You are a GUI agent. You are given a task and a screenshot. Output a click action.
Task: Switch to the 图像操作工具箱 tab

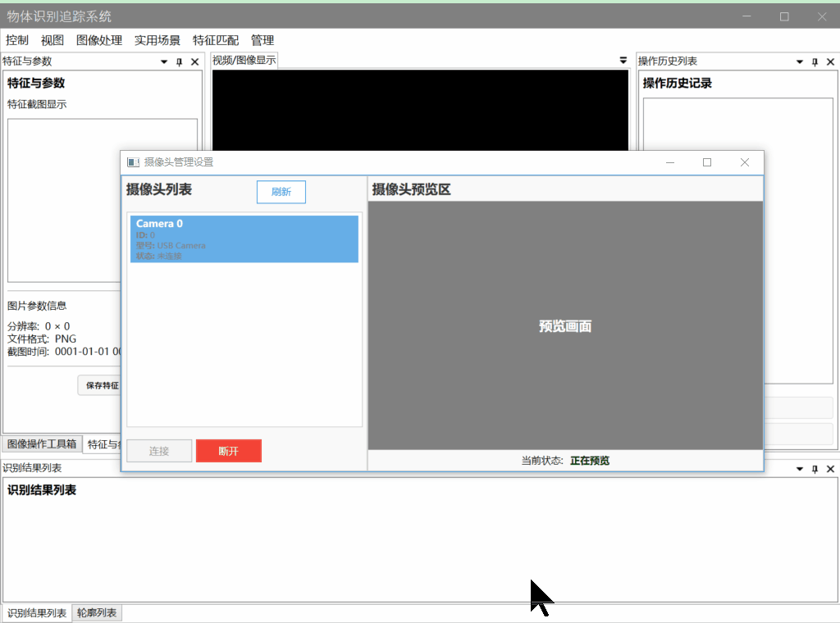pyautogui.click(x=42, y=443)
